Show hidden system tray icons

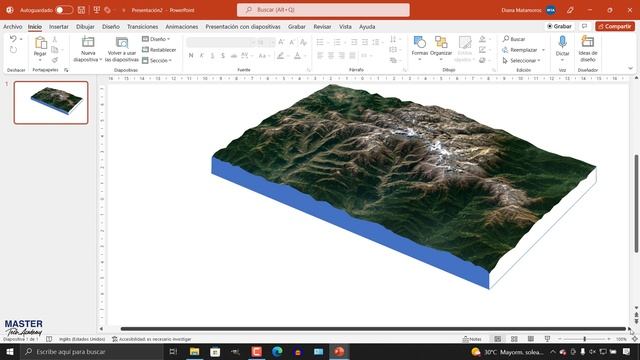point(553,351)
